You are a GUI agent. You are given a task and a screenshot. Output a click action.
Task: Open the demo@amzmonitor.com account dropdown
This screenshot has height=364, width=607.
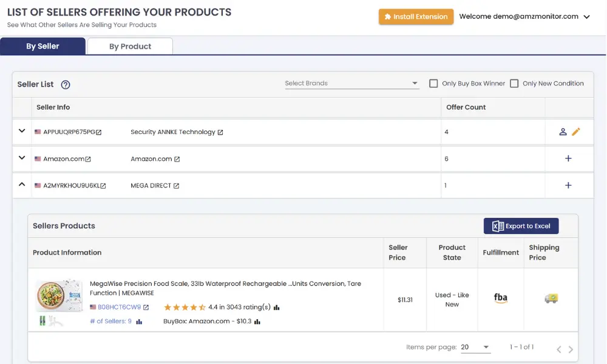pos(524,16)
